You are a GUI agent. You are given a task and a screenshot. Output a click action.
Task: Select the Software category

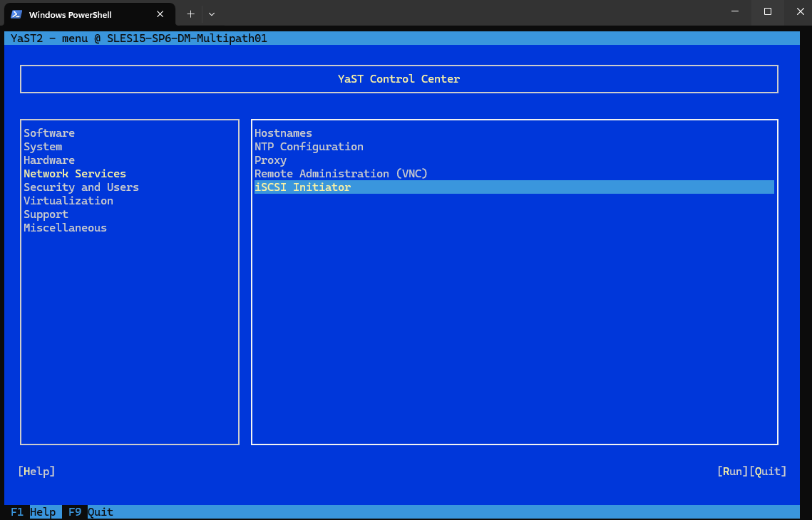pos(49,133)
